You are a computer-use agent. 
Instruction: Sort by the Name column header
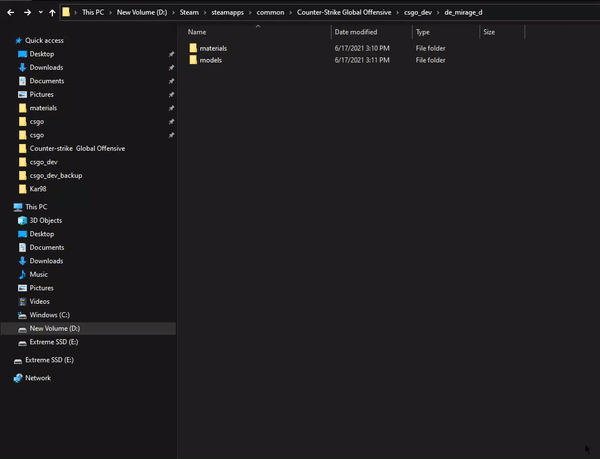197,32
